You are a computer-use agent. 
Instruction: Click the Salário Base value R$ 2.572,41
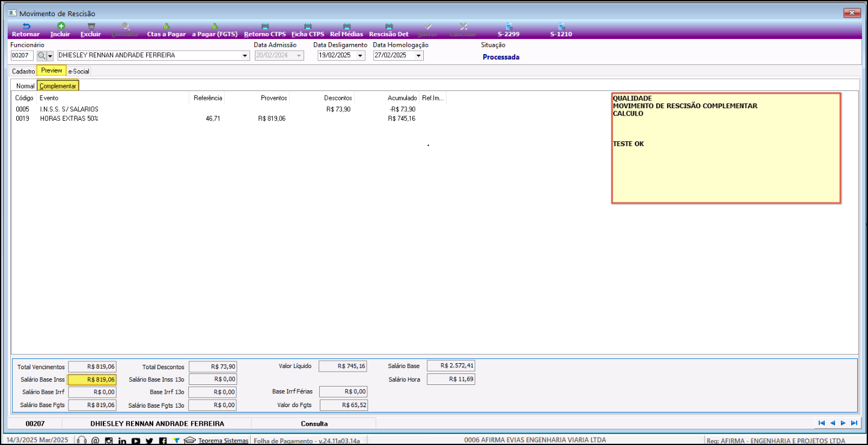coord(451,366)
